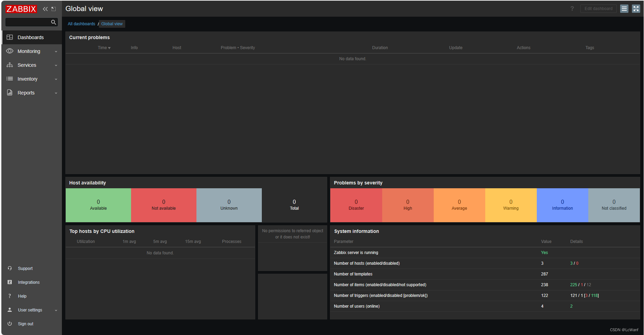Click the Warning severity tile
The image size is (644, 335).
[x=511, y=205]
